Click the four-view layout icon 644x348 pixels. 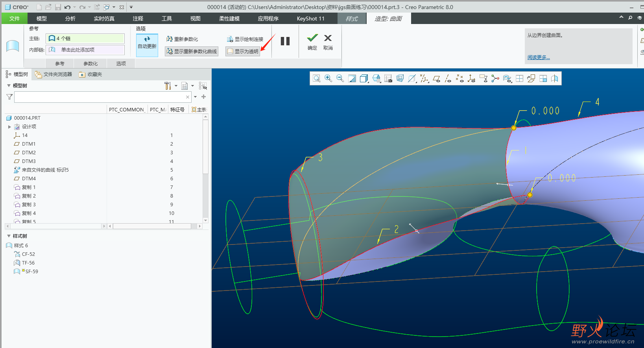point(519,78)
